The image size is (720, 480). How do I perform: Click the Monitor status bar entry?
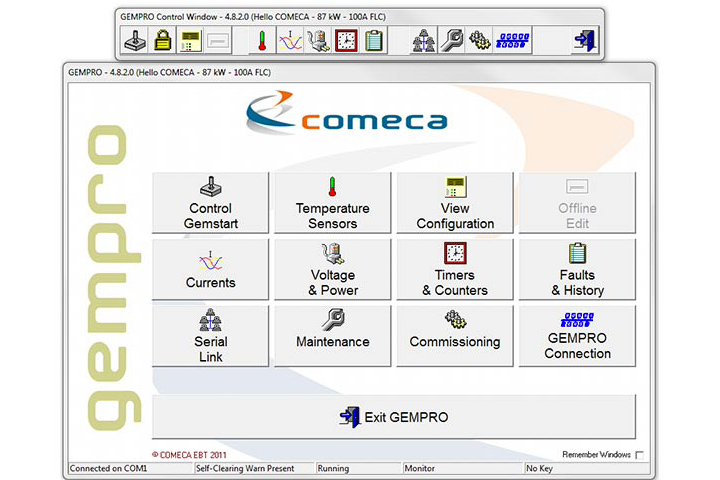tap(419, 469)
